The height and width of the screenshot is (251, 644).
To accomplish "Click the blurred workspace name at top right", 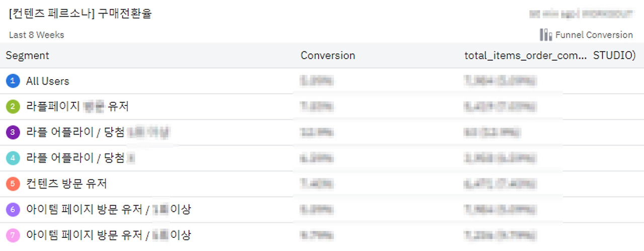I will click(581, 14).
